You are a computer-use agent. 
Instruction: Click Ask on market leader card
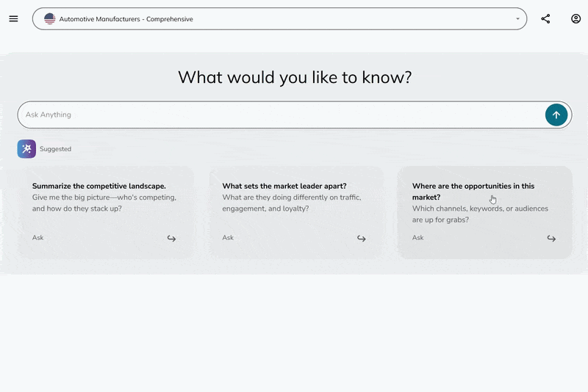[228, 238]
